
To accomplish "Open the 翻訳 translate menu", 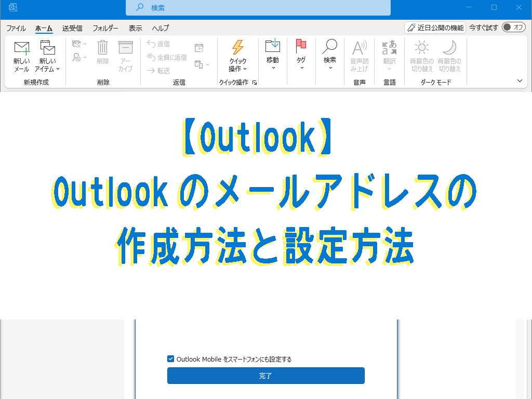I will coord(389,56).
